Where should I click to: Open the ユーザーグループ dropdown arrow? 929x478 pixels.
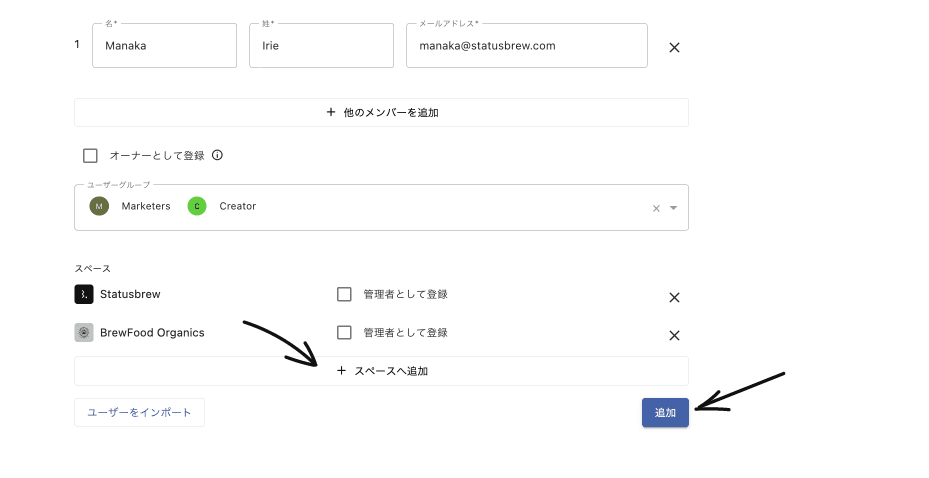coord(673,208)
